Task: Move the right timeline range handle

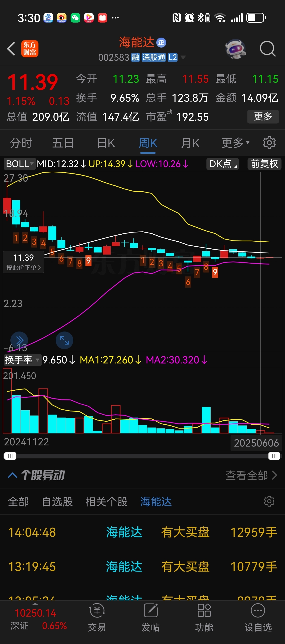Action: [274, 456]
